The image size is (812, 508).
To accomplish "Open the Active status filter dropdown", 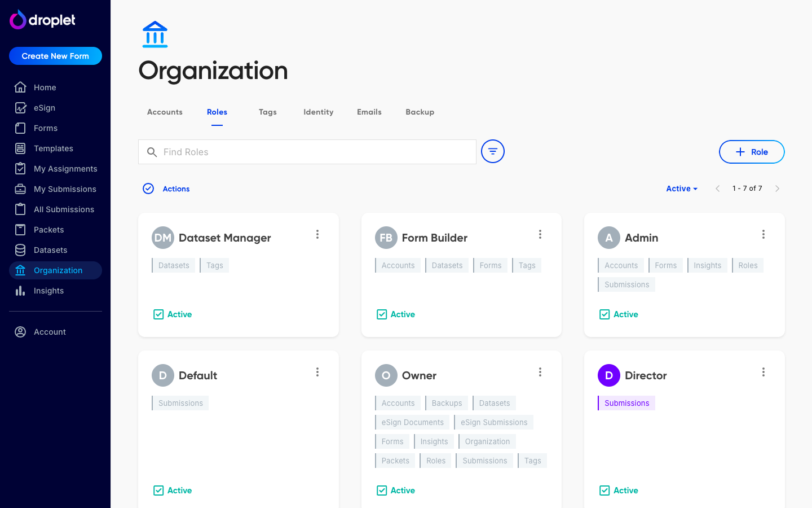I will click(x=682, y=189).
